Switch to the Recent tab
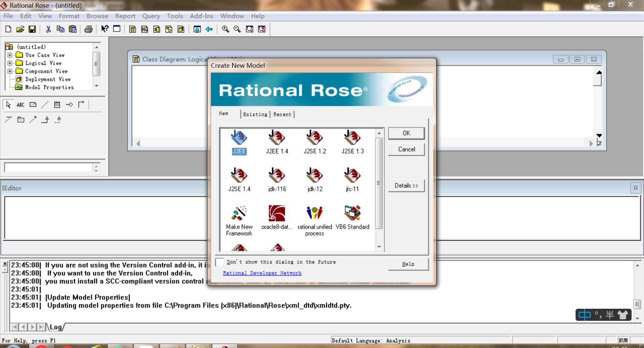644x348 pixels. pos(282,114)
